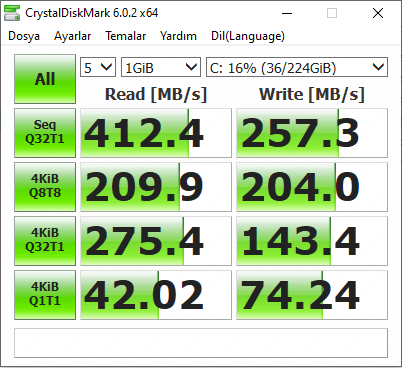Image resolution: width=402 pixels, height=368 pixels.
Task: Open the drive selection dropdown for C:
Action: 297,67
